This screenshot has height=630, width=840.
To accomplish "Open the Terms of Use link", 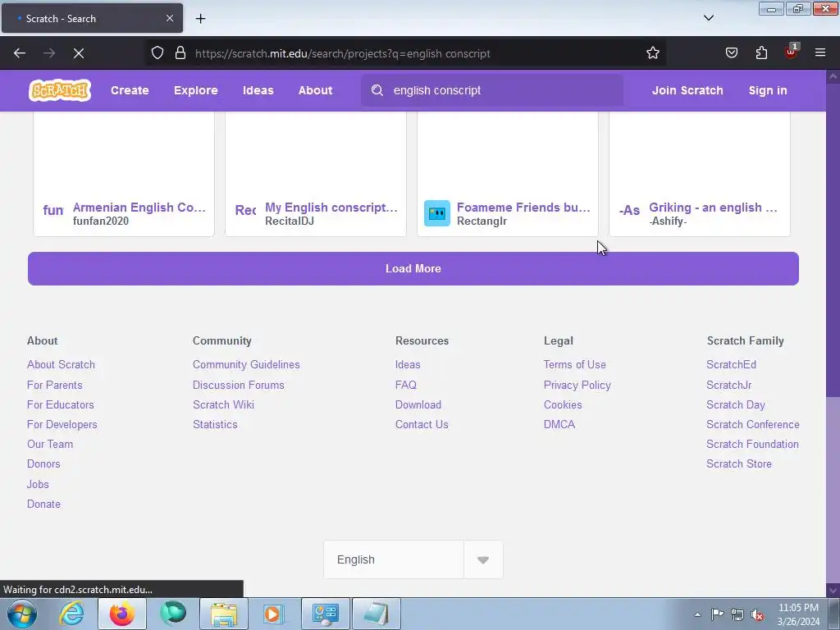I will point(575,364).
